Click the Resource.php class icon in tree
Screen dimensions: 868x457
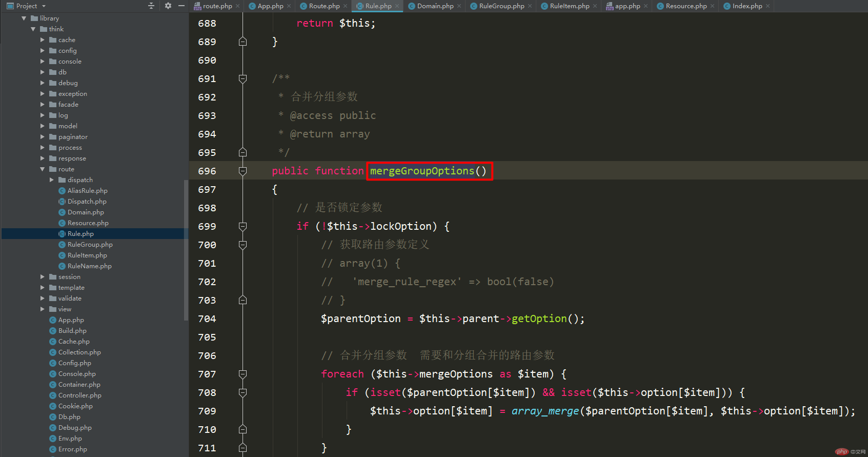coord(62,223)
